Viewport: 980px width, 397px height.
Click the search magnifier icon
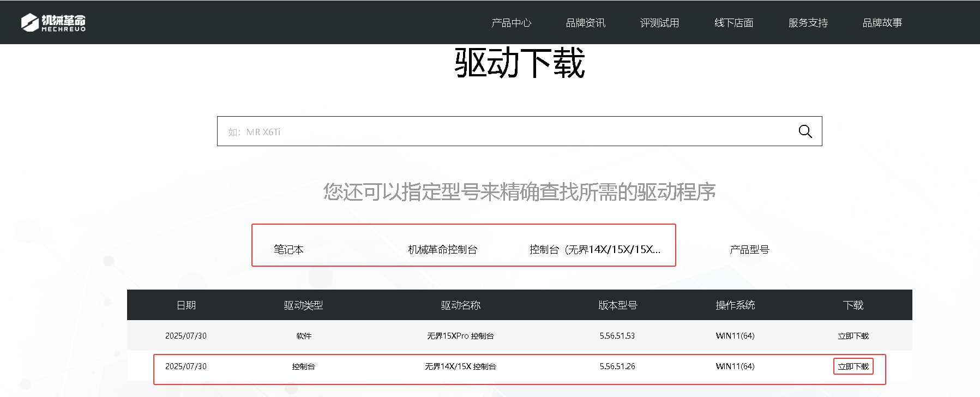805,131
